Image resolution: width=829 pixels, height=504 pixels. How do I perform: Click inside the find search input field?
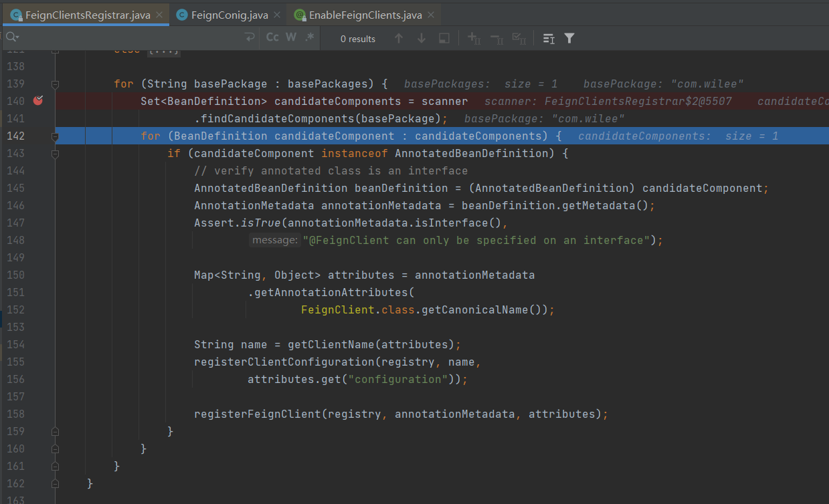[x=130, y=38]
